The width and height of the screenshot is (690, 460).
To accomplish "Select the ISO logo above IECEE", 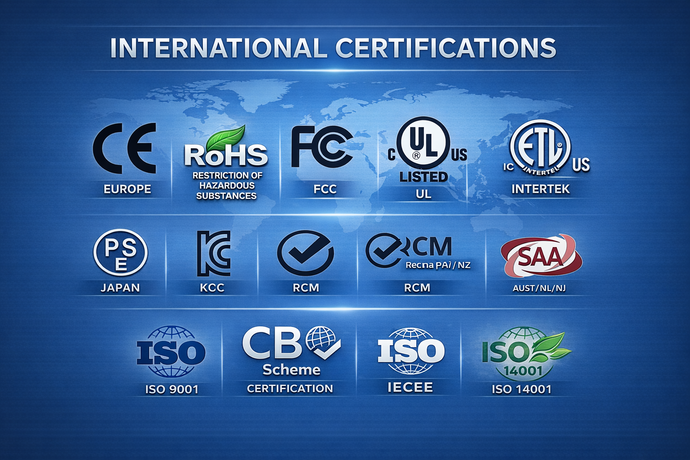I will pyautogui.click(x=409, y=351).
